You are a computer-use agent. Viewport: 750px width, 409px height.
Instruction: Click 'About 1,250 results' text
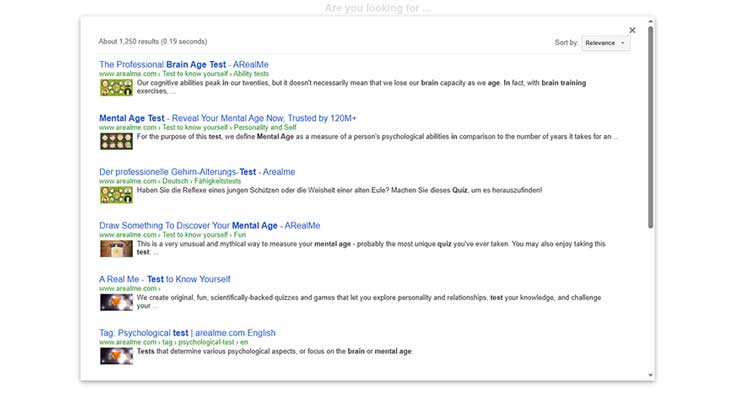click(129, 42)
